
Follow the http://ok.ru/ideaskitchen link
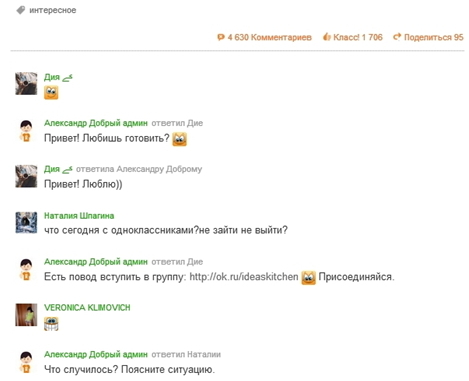244,277
